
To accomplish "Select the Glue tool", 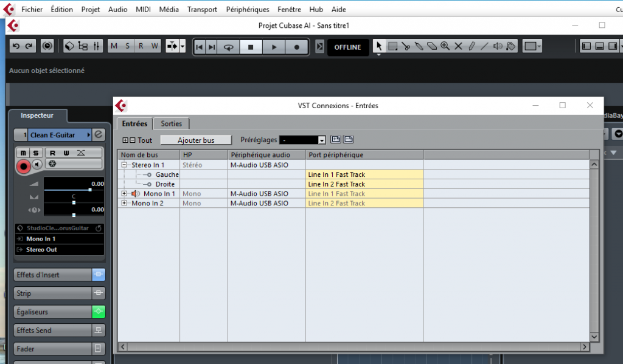I will [x=419, y=46].
